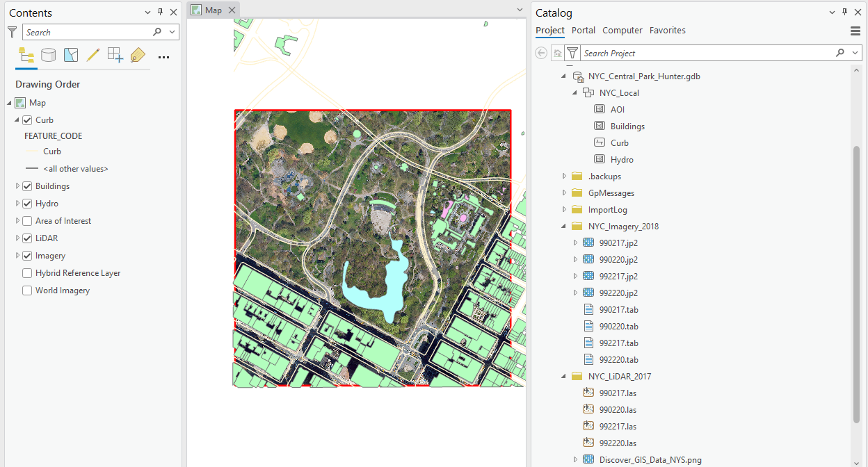
Task: Click the Catalog search filter funnel icon
Action: coord(572,53)
